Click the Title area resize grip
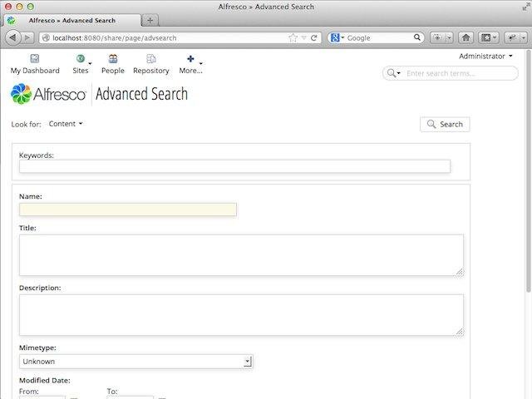This screenshot has height=399, width=532. [x=460, y=272]
